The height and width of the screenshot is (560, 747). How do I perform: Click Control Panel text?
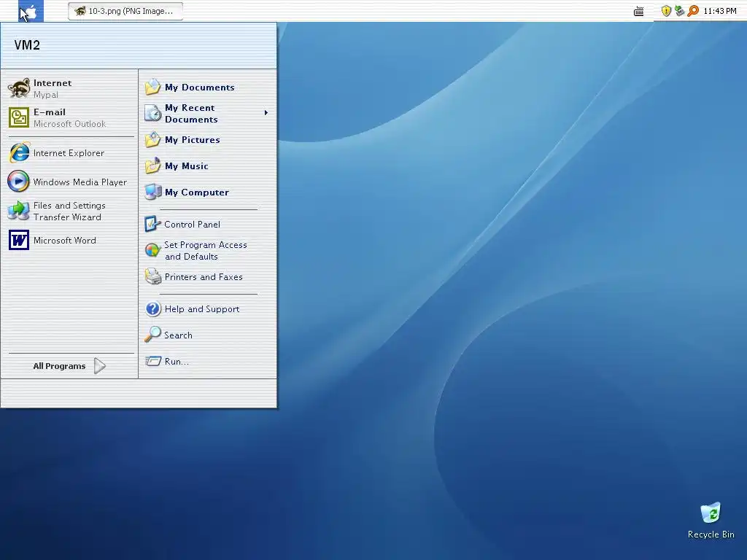(x=192, y=225)
